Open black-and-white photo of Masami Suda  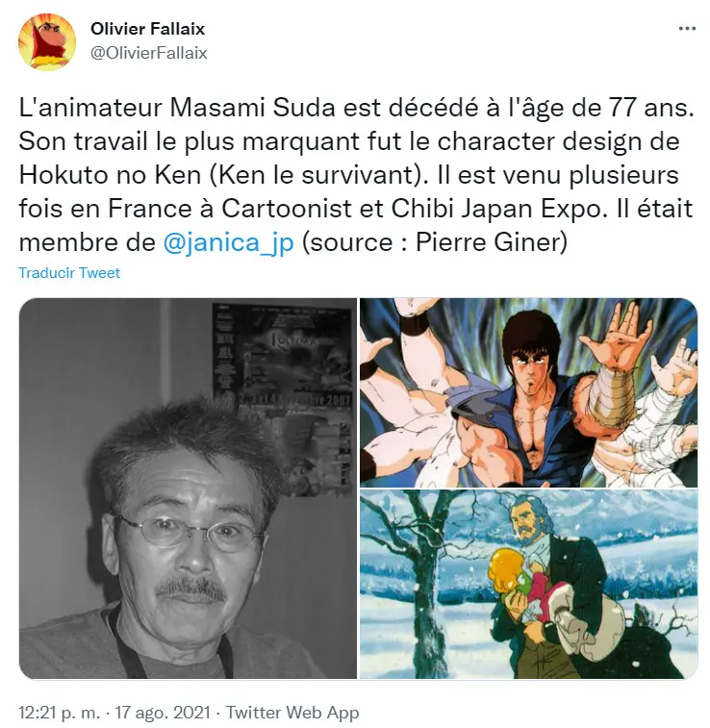click(x=188, y=489)
